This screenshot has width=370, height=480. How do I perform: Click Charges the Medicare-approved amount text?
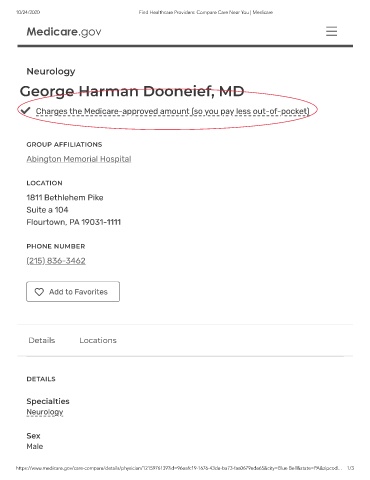tap(173, 111)
